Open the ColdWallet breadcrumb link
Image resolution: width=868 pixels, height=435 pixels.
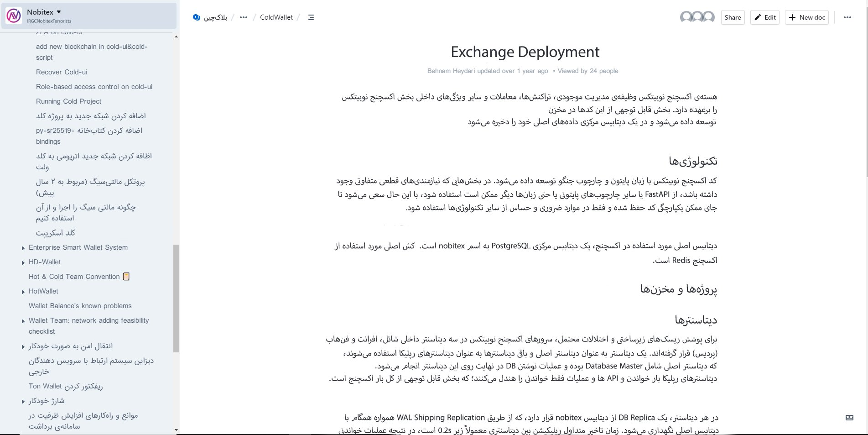point(276,17)
